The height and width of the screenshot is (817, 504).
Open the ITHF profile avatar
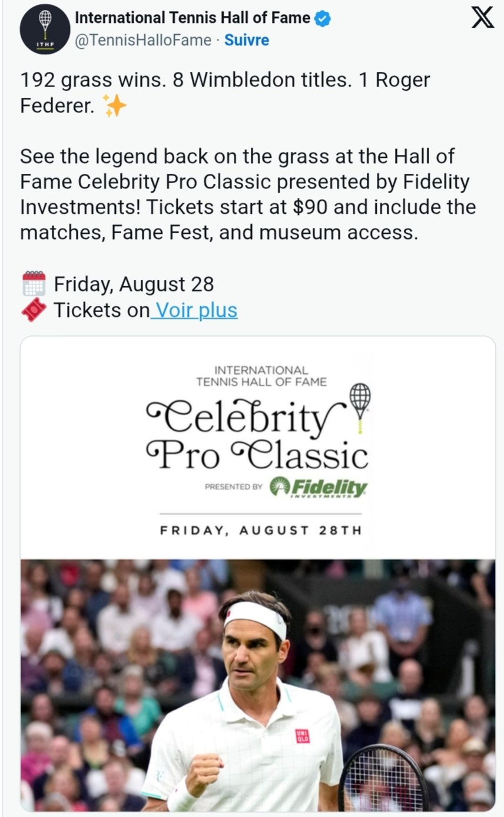pyautogui.click(x=45, y=29)
